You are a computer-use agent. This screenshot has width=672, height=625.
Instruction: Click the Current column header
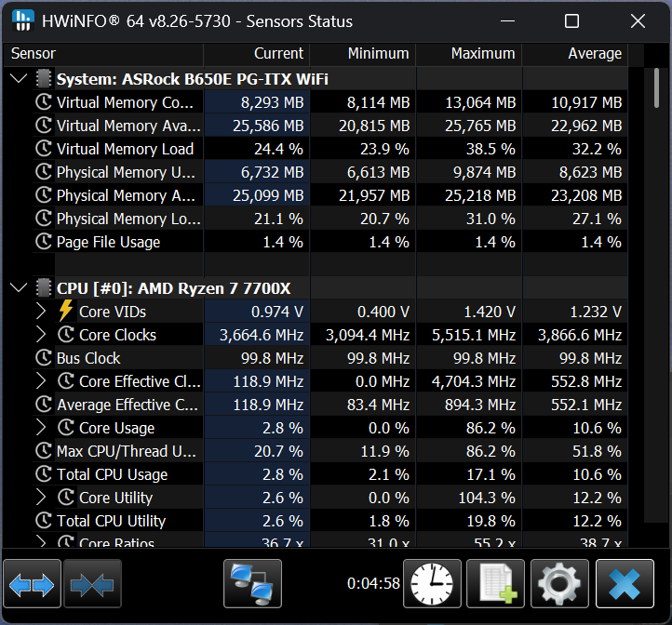tap(256, 54)
